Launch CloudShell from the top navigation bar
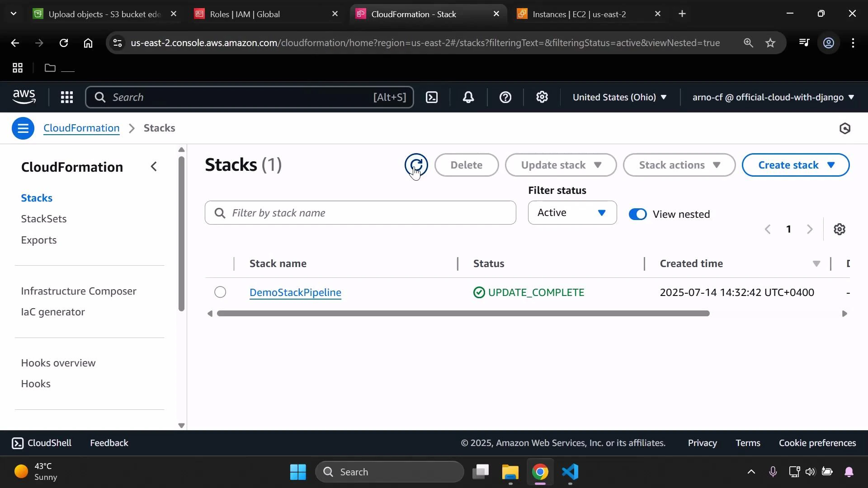868x488 pixels. (432, 97)
